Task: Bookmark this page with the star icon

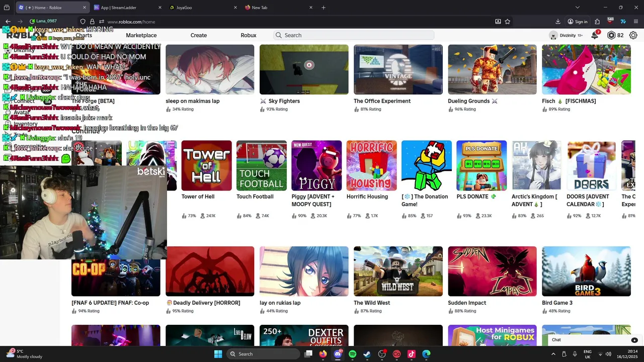Action: click(x=508, y=22)
